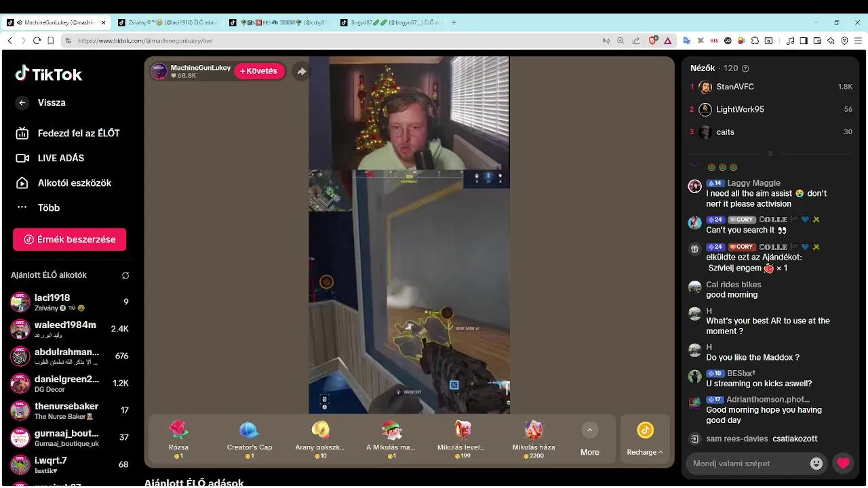Toggle the browser sidebar panel icon
The image size is (868, 488).
point(804,41)
